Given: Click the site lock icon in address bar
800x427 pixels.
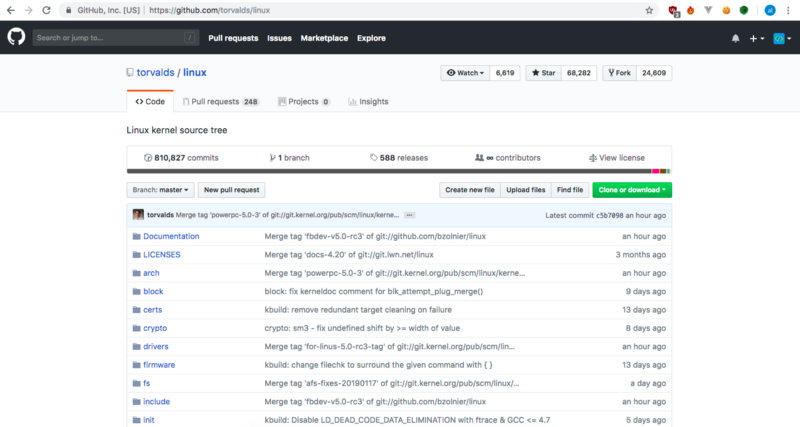Looking at the screenshot, I should click(68, 10).
